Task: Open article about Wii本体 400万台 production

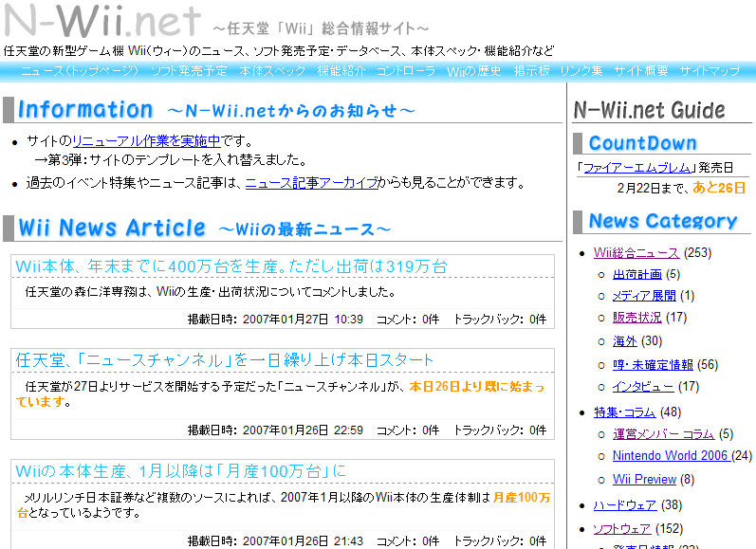Action: (231, 266)
